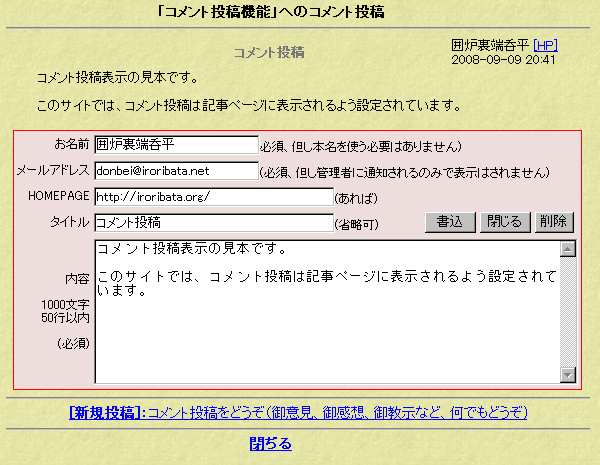Click the (あれば) hint after HOMEPAGE field
600x465 pixels.
tap(355, 197)
